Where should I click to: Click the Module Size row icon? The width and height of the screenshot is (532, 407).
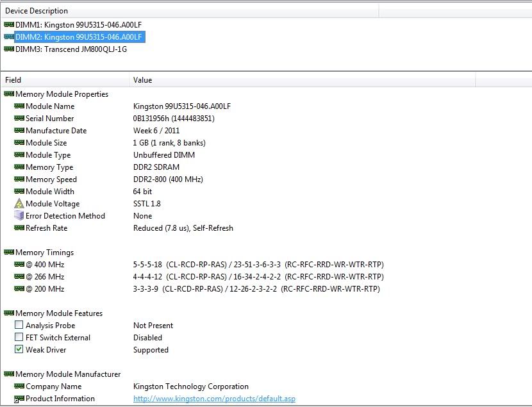(19, 142)
